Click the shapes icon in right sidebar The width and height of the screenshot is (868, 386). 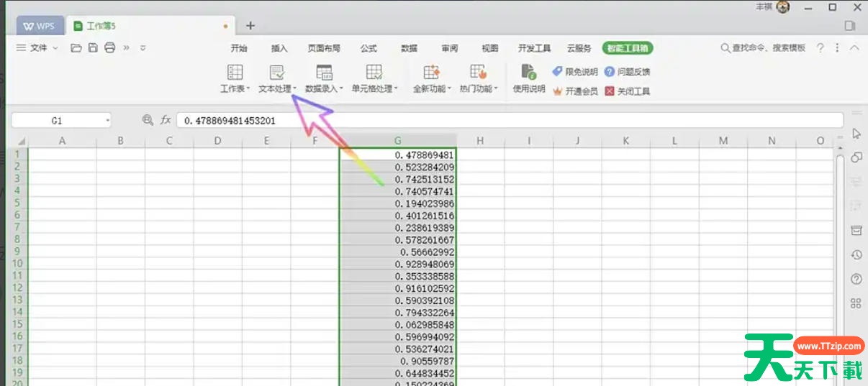(x=856, y=157)
